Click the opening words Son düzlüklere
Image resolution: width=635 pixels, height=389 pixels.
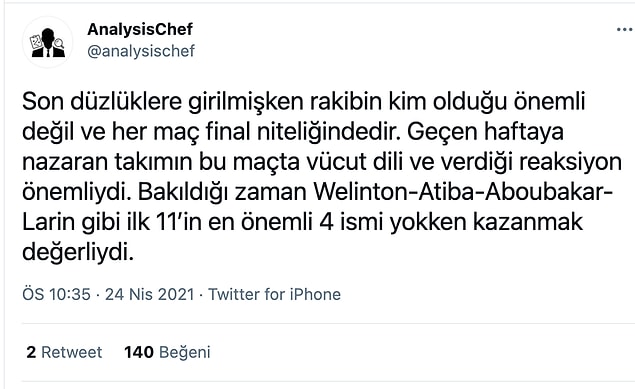click(x=102, y=102)
